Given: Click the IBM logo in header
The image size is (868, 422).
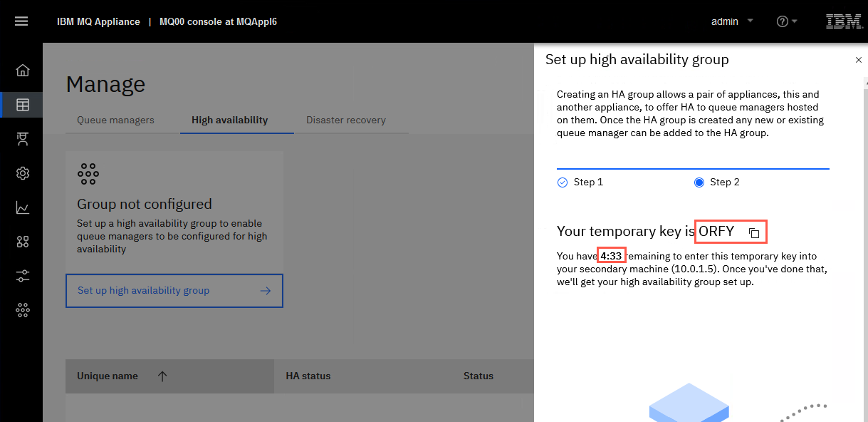Looking at the screenshot, I should (x=843, y=21).
